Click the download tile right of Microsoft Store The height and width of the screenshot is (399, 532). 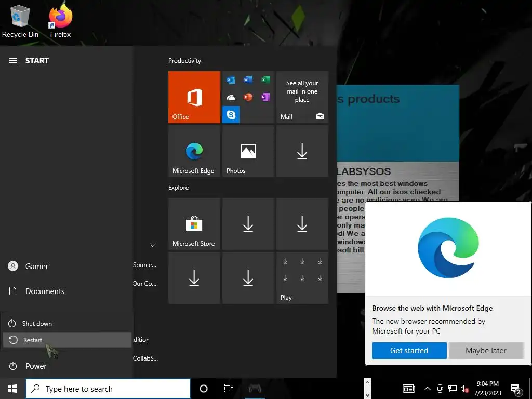[248, 224]
